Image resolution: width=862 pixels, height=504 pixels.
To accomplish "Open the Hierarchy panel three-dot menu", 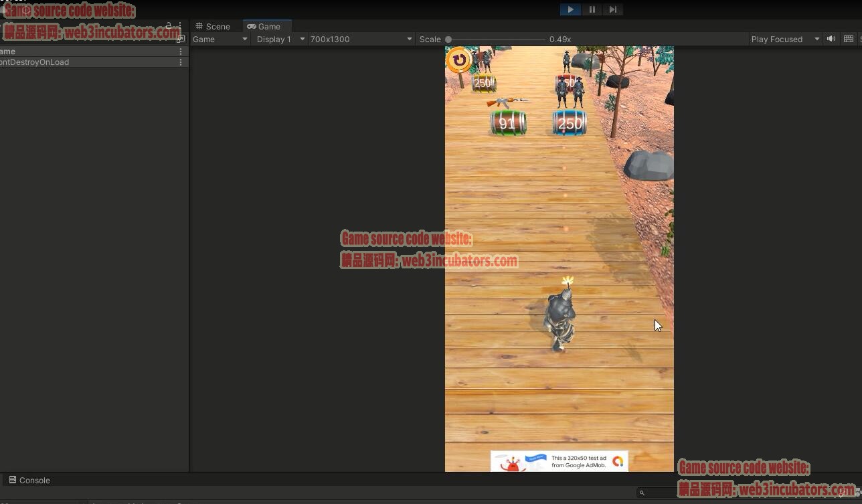I will pos(180,26).
